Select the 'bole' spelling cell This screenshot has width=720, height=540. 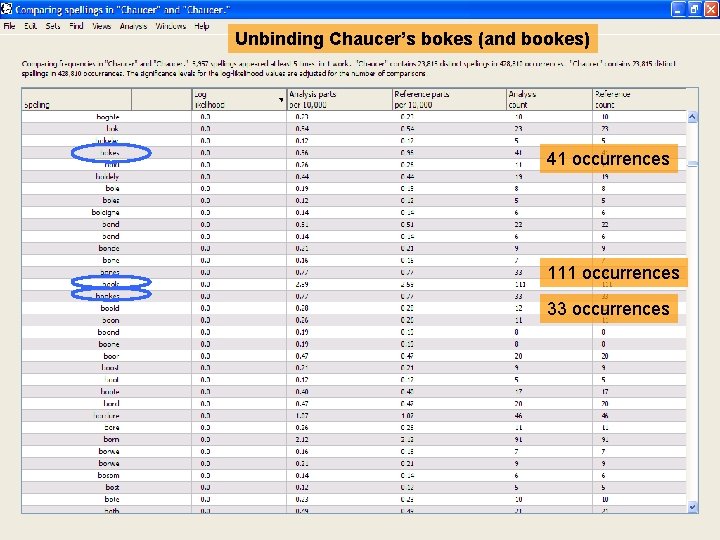coord(112,188)
